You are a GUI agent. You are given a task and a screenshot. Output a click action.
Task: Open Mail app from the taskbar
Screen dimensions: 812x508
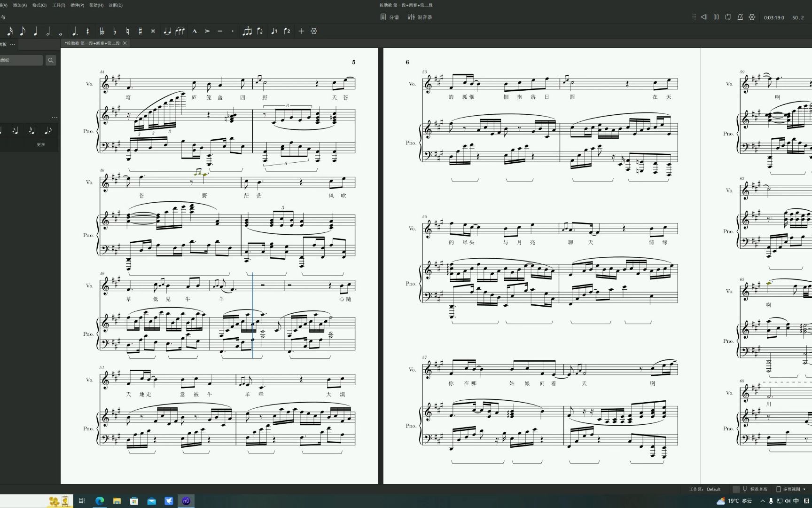151,501
